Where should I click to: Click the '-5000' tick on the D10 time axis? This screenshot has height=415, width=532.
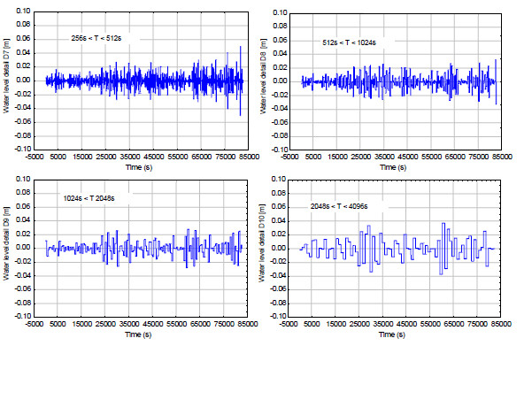(289, 324)
